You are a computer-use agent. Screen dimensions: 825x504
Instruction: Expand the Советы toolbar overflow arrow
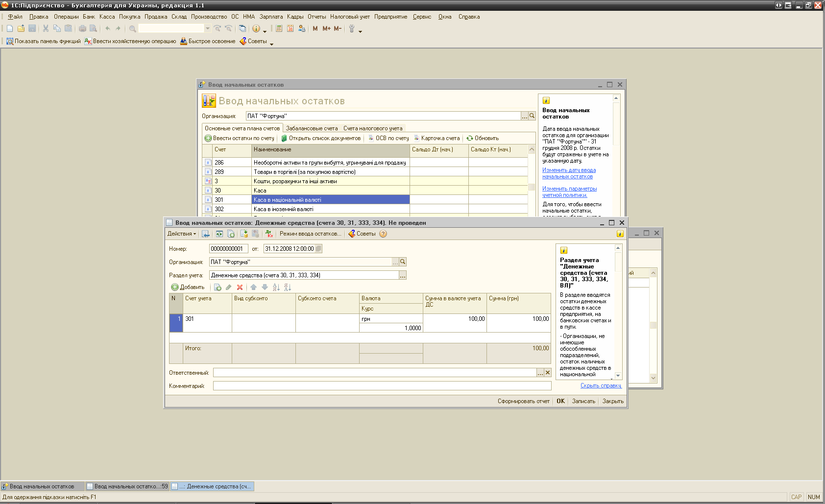(x=272, y=44)
